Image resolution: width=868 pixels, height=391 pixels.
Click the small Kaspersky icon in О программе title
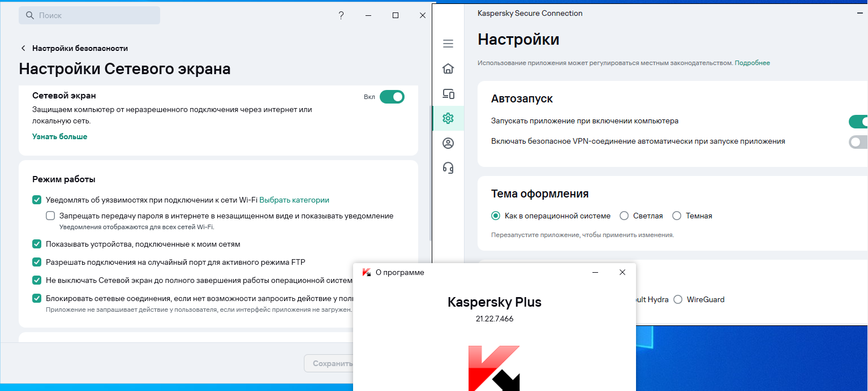pos(367,272)
